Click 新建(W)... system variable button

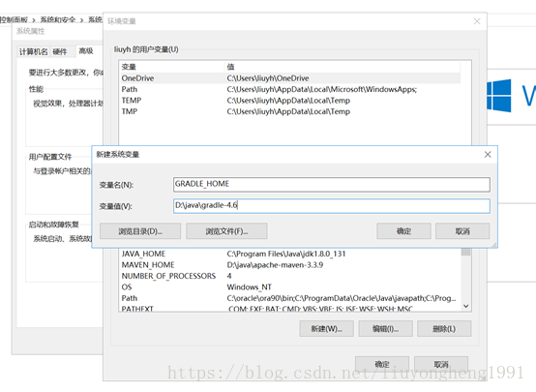point(326,329)
